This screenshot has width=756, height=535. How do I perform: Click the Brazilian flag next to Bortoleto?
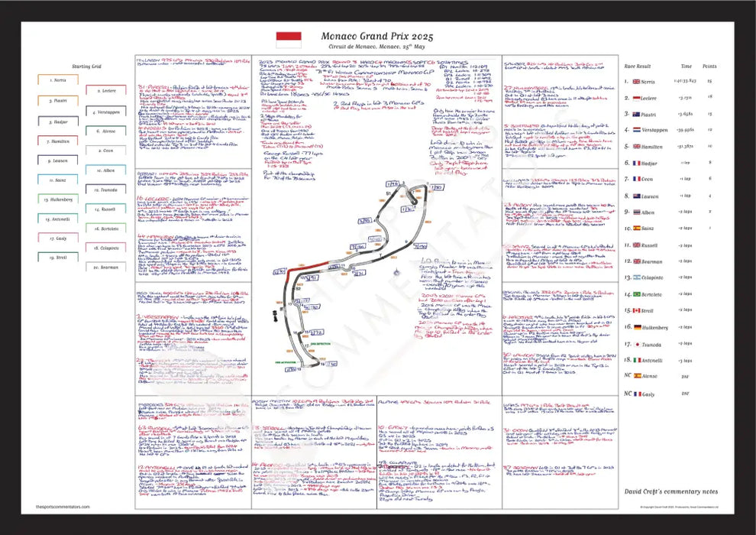pyautogui.click(x=635, y=294)
